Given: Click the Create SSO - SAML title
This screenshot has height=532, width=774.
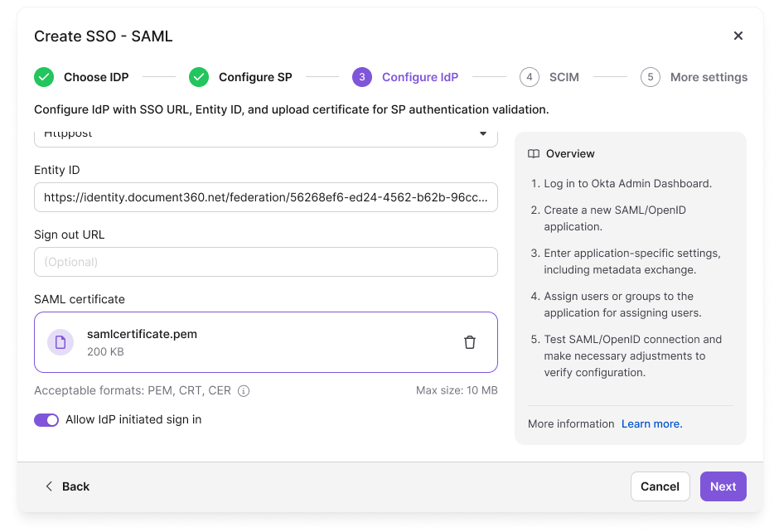Looking at the screenshot, I should (103, 36).
